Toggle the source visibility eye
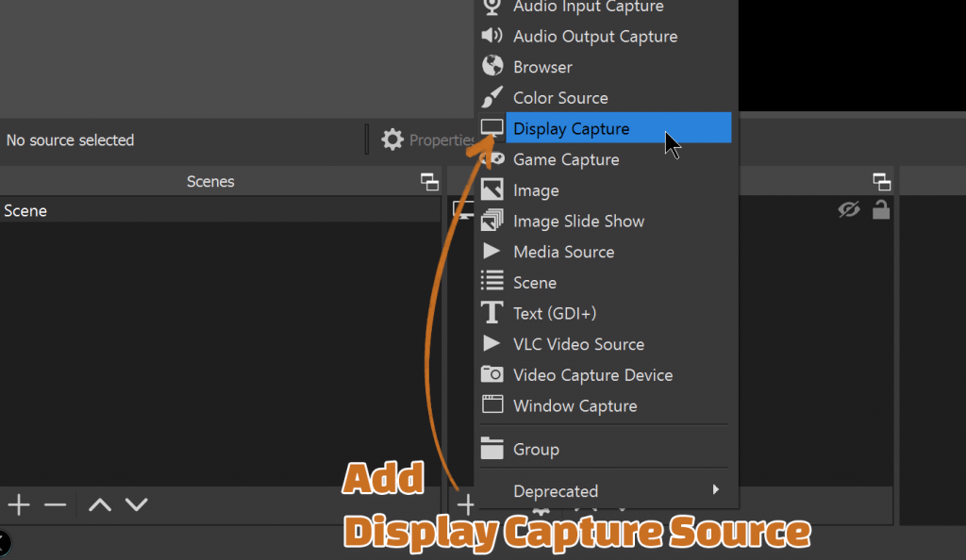 848,210
